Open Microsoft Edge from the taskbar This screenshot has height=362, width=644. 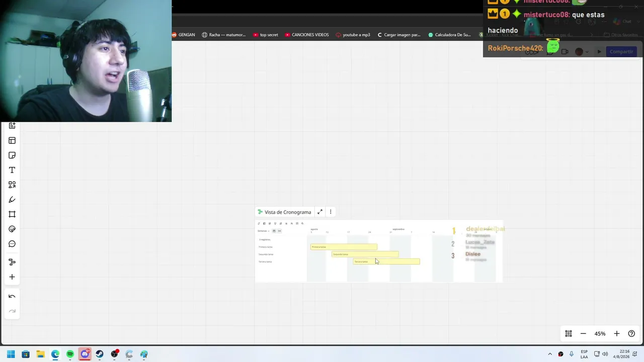pos(55,354)
